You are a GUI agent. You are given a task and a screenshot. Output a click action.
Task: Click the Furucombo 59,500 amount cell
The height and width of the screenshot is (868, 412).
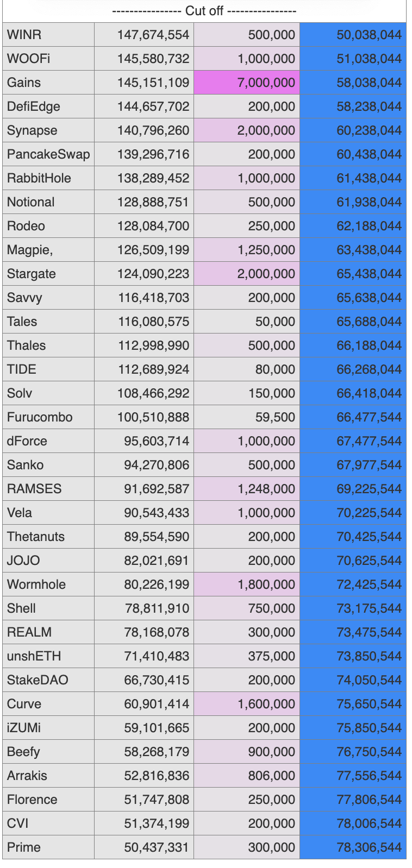click(x=247, y=417)
